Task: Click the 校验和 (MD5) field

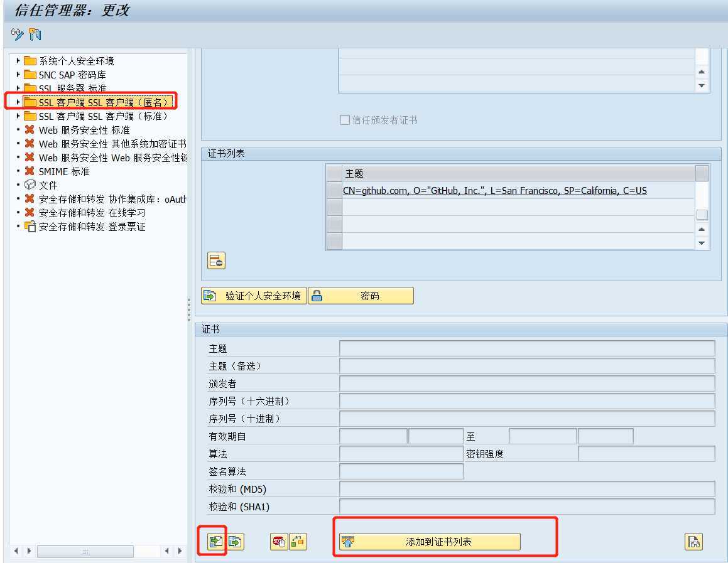Action: click(527, 490)
